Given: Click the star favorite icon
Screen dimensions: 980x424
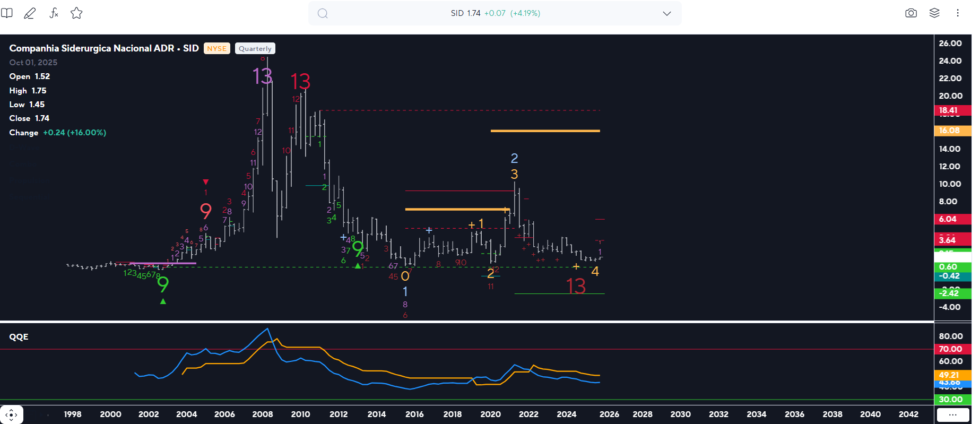Looking at the screenshot, I should [76, 13].
